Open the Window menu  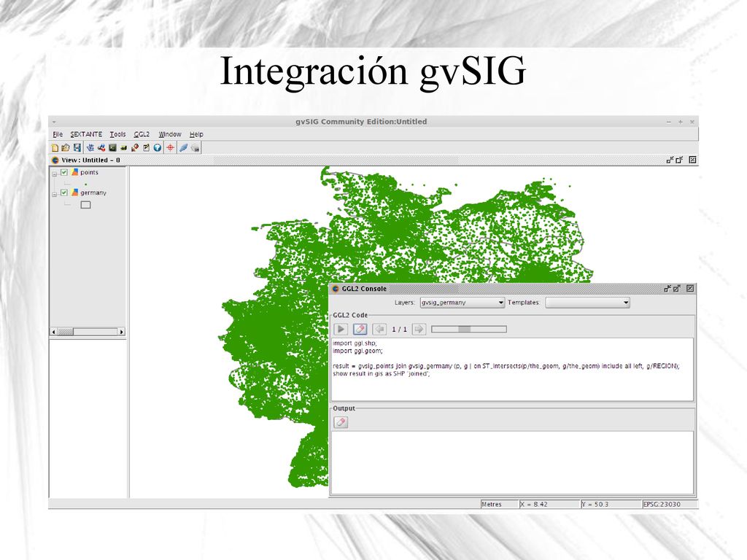[x=169, y=134]
